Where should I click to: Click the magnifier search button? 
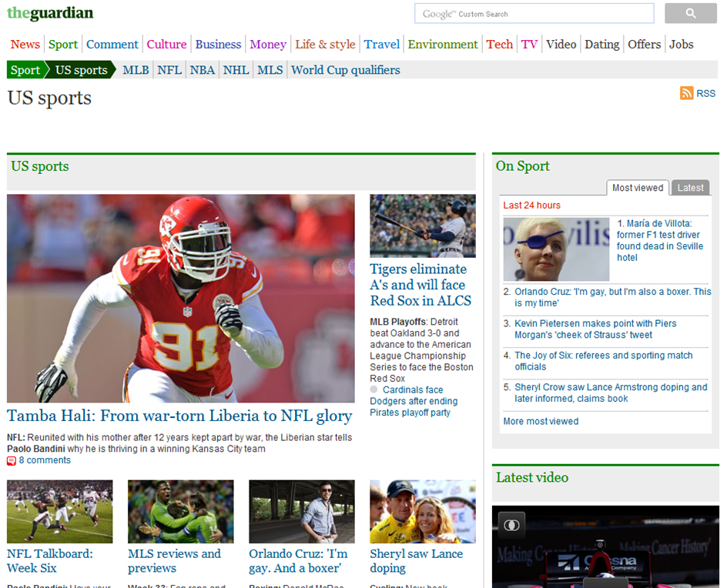click(690, 13)
